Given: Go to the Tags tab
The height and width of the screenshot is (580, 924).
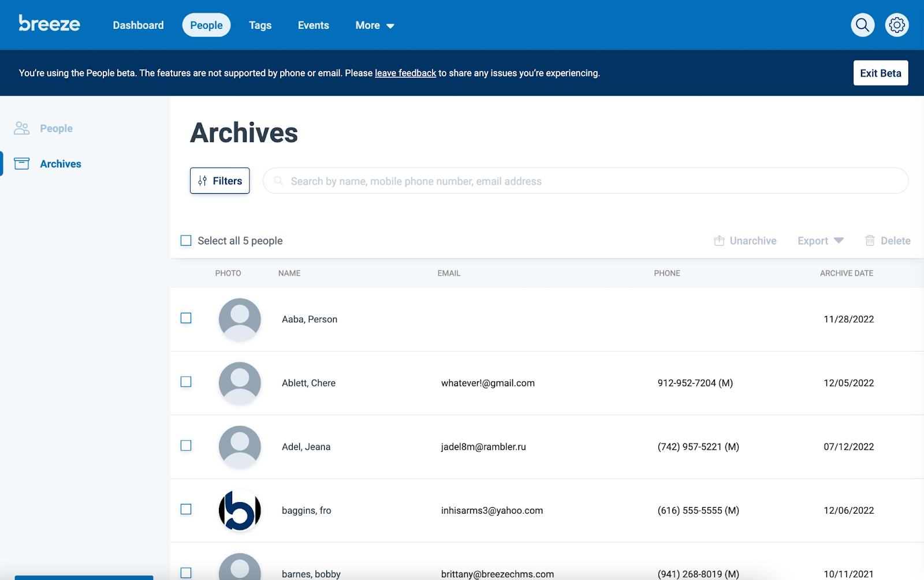Looking at the screenshot, I should 260,25.
